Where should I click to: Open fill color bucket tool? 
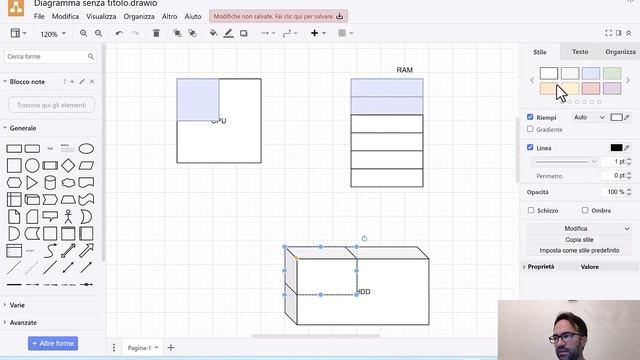click(213, 33)
